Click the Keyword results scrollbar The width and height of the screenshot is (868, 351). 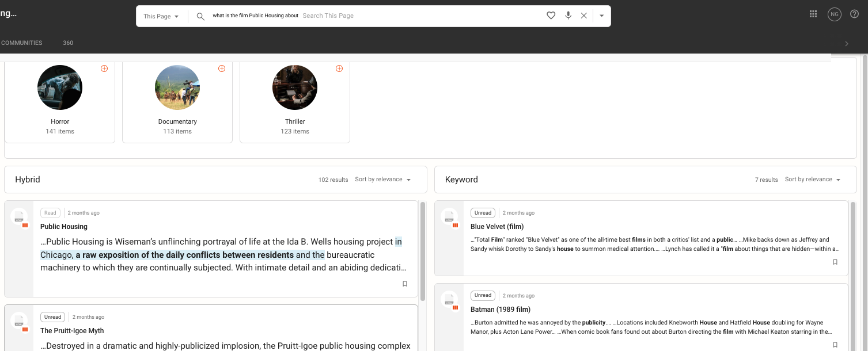[853, 276]
